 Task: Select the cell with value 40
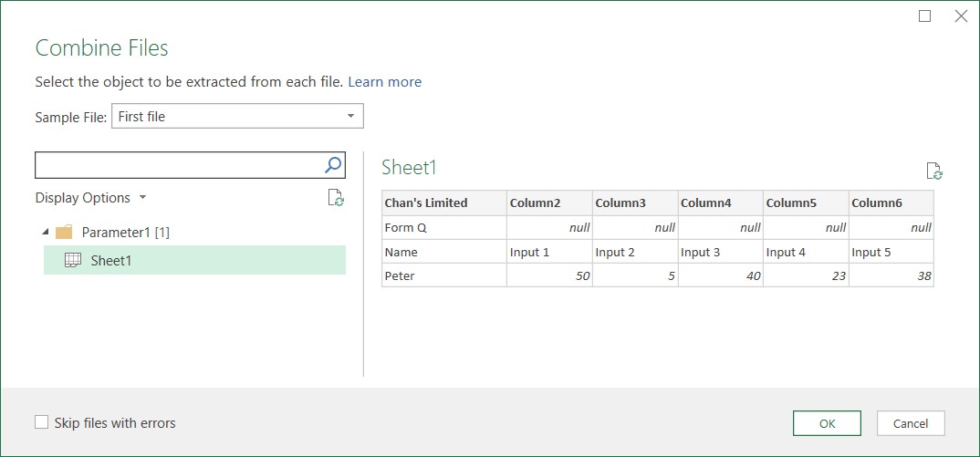721,275
